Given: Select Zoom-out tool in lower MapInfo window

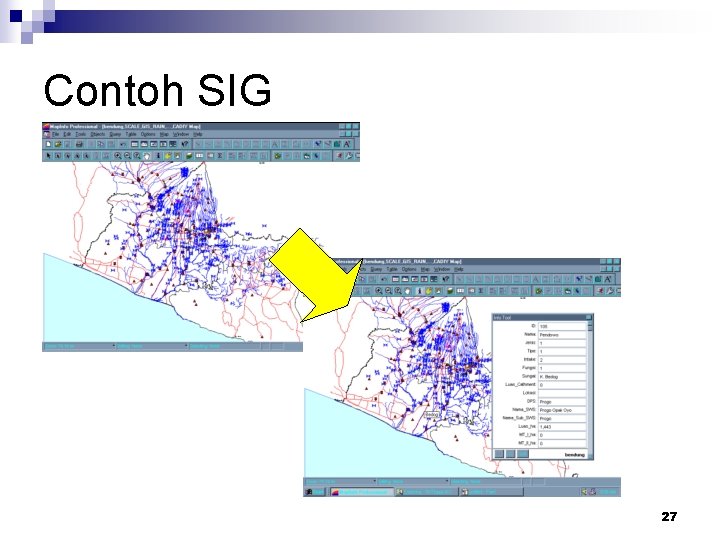Looking at the screenshot, I should coord(388,291).
